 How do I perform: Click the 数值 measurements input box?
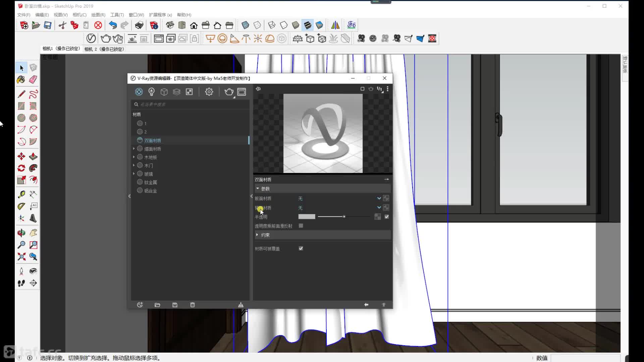[x=586, y=358]
